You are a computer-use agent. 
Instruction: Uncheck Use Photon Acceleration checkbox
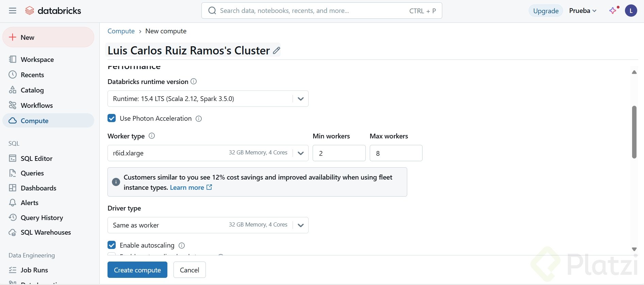[112, 118]
